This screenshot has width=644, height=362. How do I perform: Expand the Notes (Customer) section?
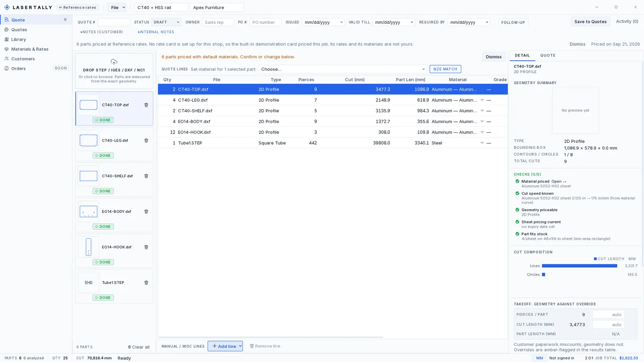[102, 32]
